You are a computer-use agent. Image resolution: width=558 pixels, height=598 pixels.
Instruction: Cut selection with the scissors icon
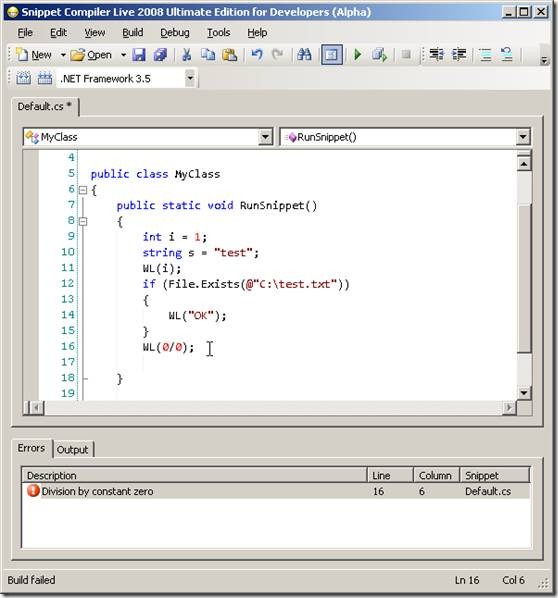tap(187, 55)
